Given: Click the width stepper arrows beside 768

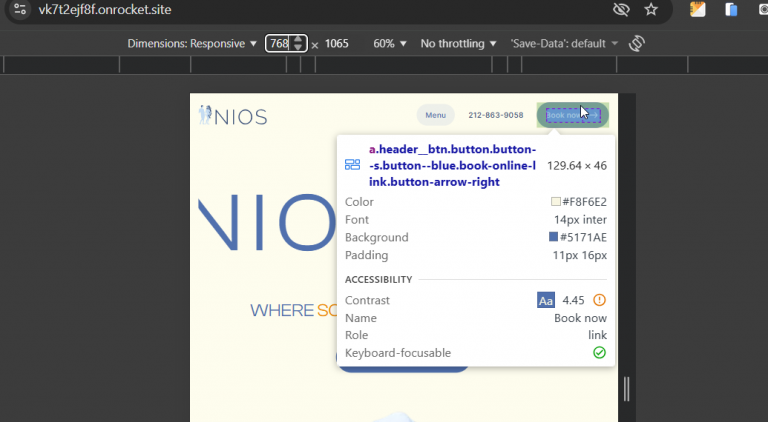Looking at the screenshot, I should tap(298, 44).
